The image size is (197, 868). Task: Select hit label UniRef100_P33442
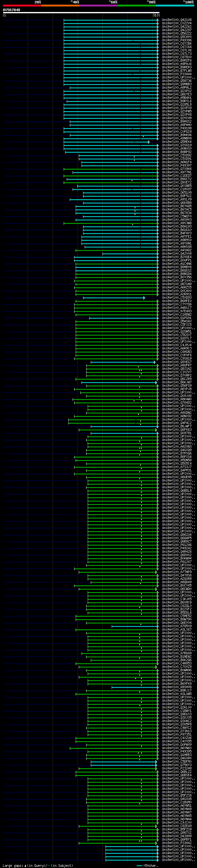[x=177, y=843]
